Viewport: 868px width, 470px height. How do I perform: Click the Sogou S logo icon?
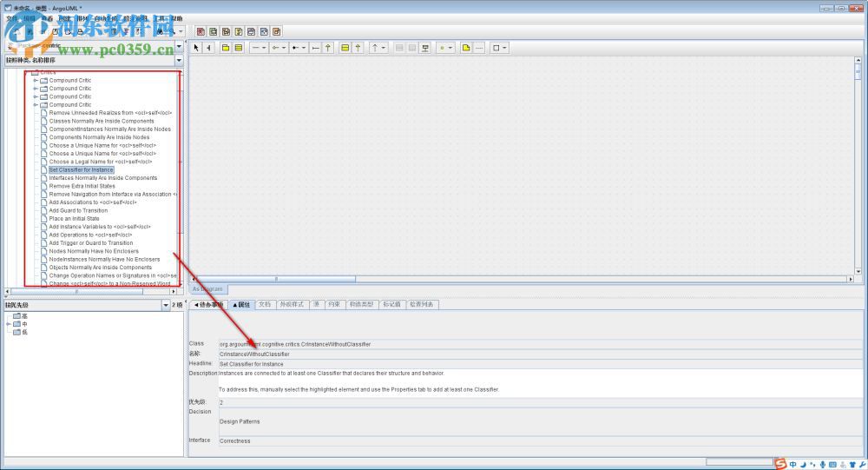pos(780,464)
